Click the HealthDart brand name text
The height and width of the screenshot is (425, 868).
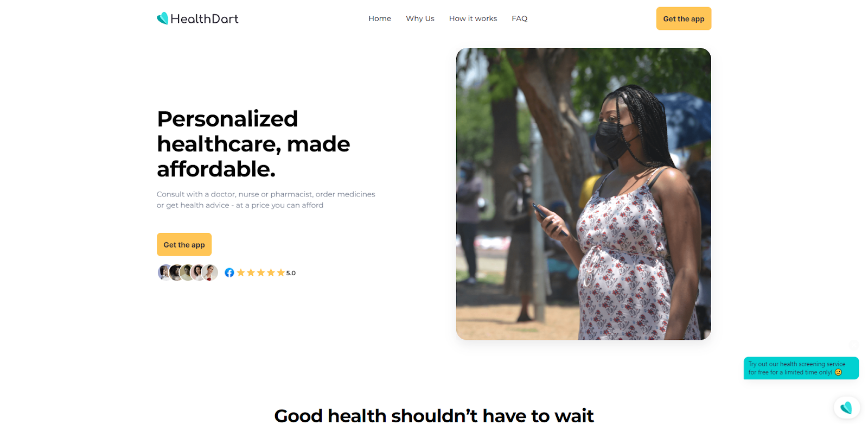(205, 19)
